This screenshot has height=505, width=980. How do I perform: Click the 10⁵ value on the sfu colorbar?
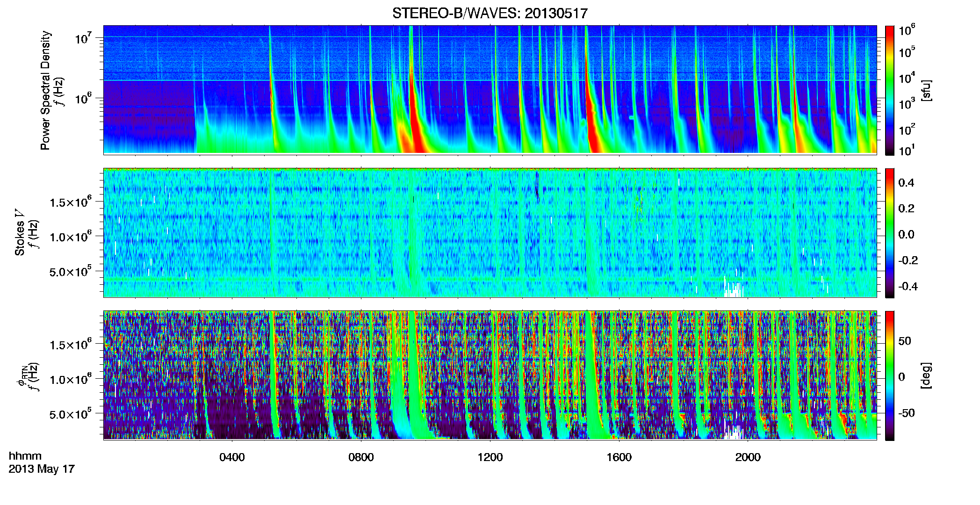click(907, 51)
